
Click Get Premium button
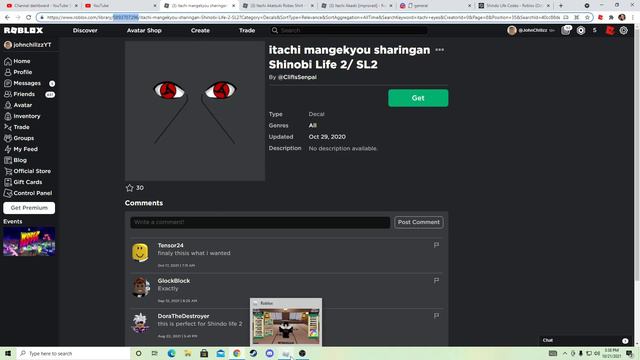pyautogui.click(x=29, y=208)
